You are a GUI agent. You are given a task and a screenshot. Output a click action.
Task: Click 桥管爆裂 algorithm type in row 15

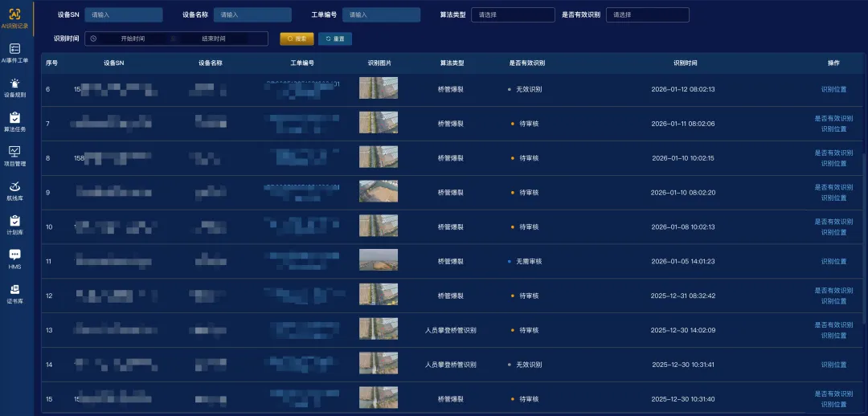click(x=451, y=399)
